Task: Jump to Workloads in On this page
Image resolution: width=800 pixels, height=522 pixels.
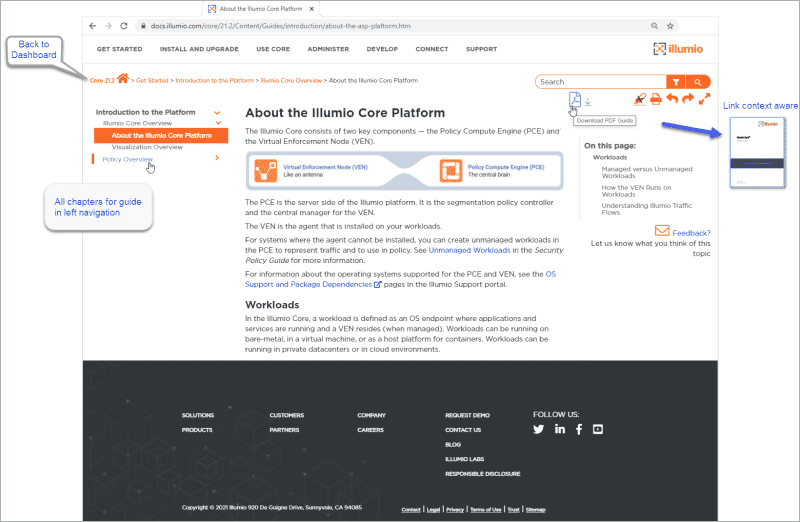Action: 610,157
